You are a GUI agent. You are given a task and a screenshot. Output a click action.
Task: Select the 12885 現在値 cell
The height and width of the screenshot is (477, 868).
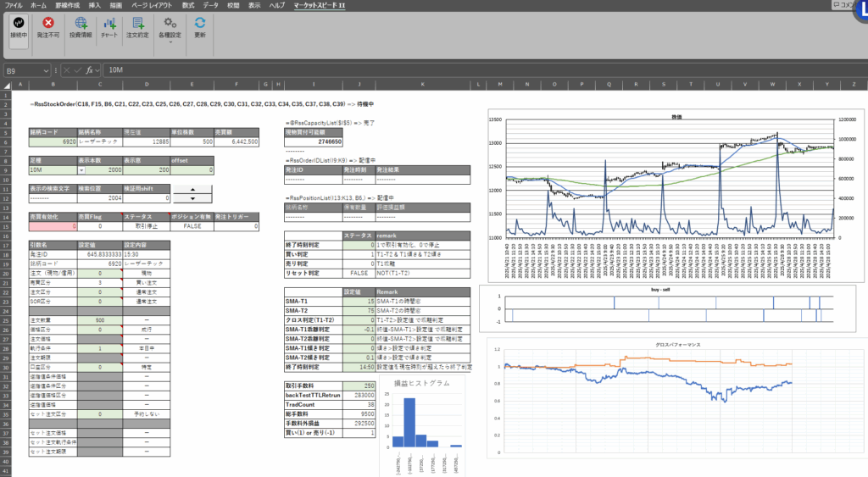click(146, 141)
